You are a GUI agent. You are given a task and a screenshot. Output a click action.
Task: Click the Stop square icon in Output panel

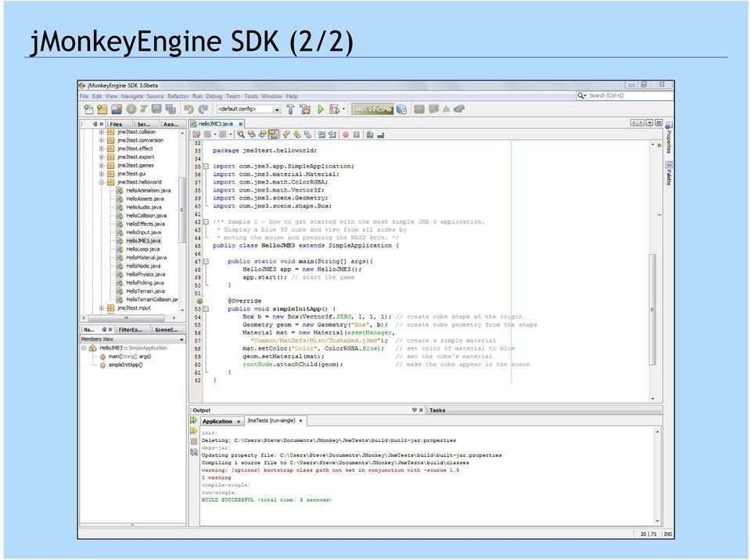pos(193,441)
